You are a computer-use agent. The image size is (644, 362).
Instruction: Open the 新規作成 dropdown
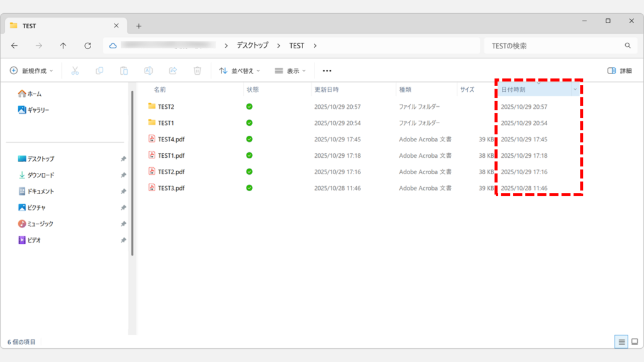pyautogui.click(x=31, y=71)
